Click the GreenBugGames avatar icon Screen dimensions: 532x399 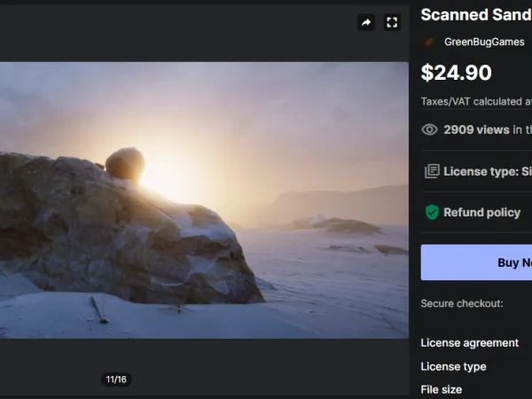pyautogui.click(x=430, y=42)
